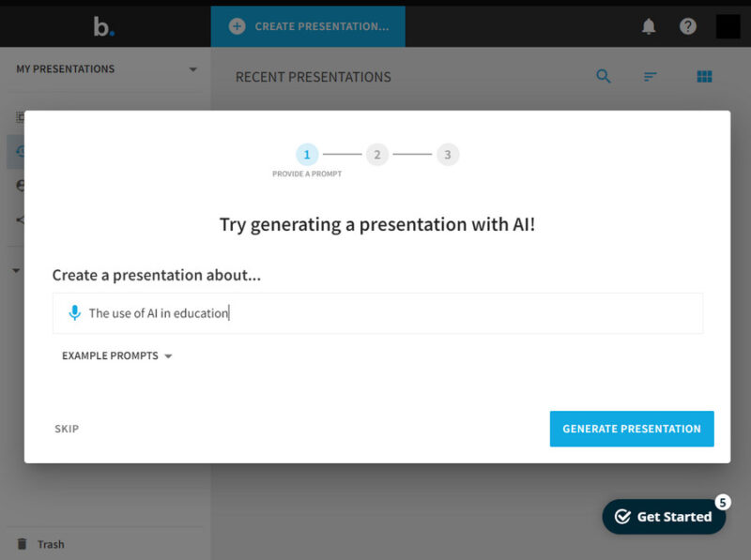The image size is (751, 560).
Task: Open the help question mark icon
Action: [x=688, y=25]
